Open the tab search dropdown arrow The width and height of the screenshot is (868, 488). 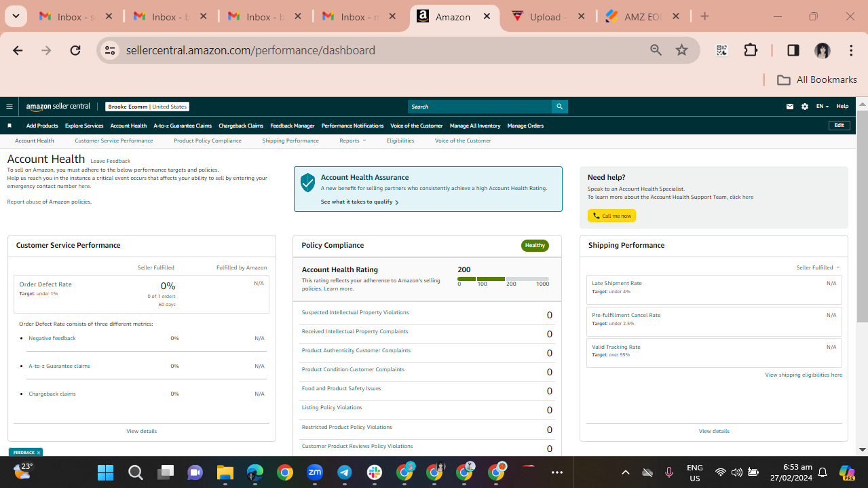[15, 17]
